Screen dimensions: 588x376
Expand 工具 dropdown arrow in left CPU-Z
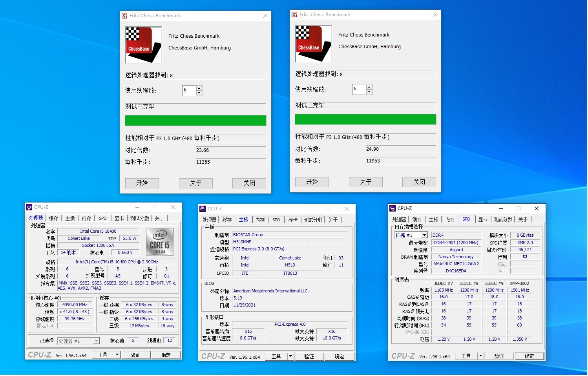coord(117,355)
